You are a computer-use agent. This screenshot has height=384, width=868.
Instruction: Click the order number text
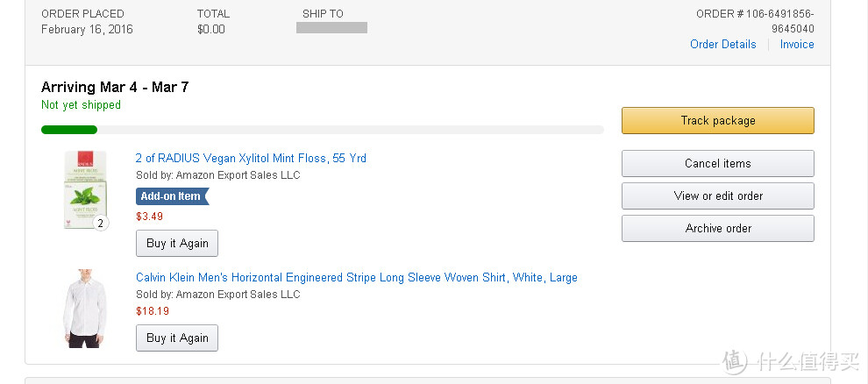(x=755, y=21)
